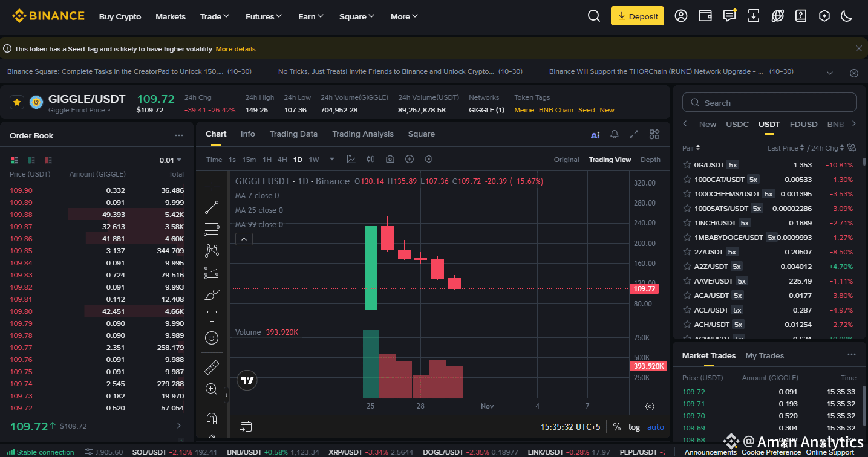Image resolution: width=868 pixels, height=457 pixels.
Task: Expand chart to fullscreen
Action: click(x=634, y=134)
